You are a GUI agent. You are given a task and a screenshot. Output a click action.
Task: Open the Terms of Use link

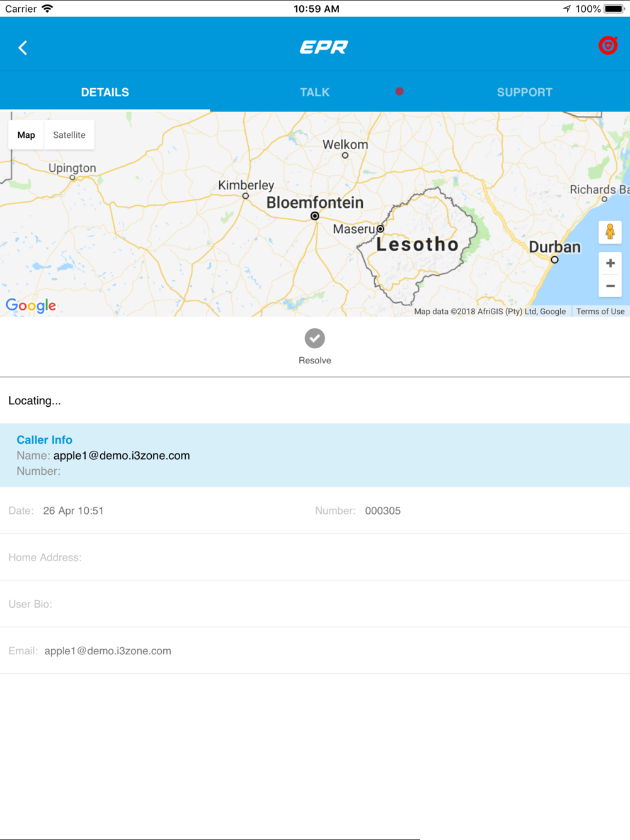(x=600, y=311)
